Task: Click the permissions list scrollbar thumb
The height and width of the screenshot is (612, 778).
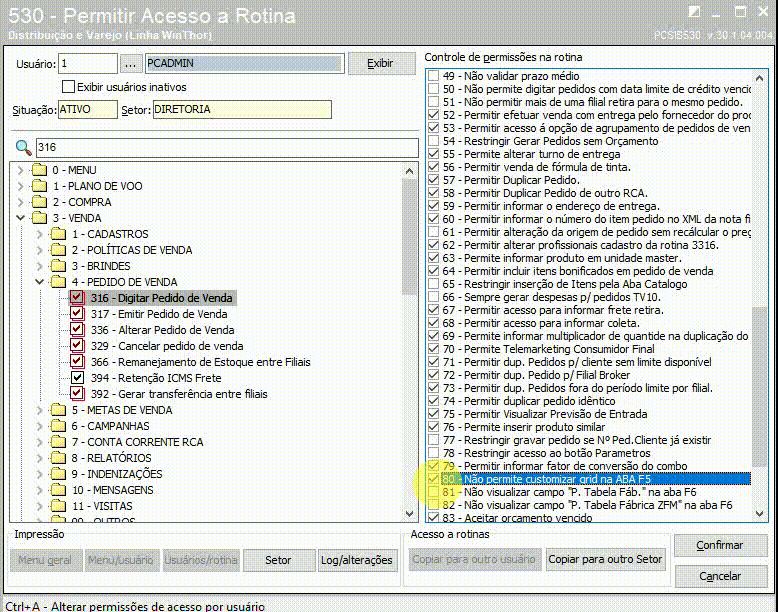Action: tap(760, 387)
